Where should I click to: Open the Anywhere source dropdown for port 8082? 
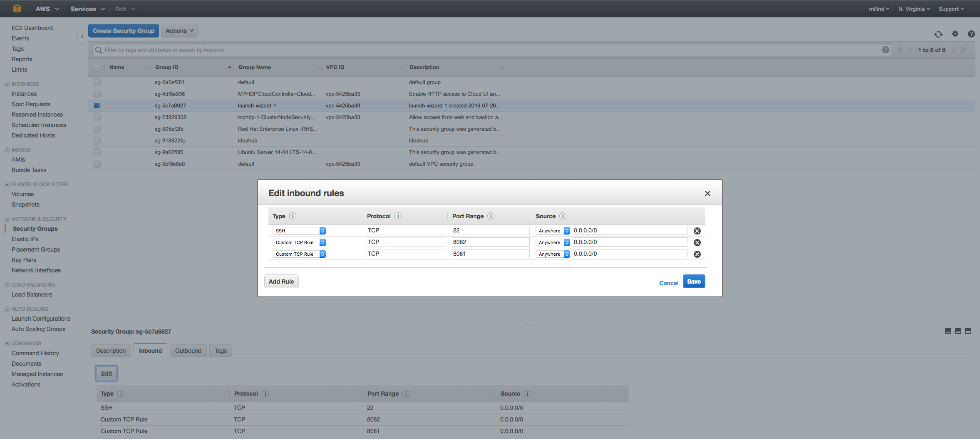click(x=552, y=242)
